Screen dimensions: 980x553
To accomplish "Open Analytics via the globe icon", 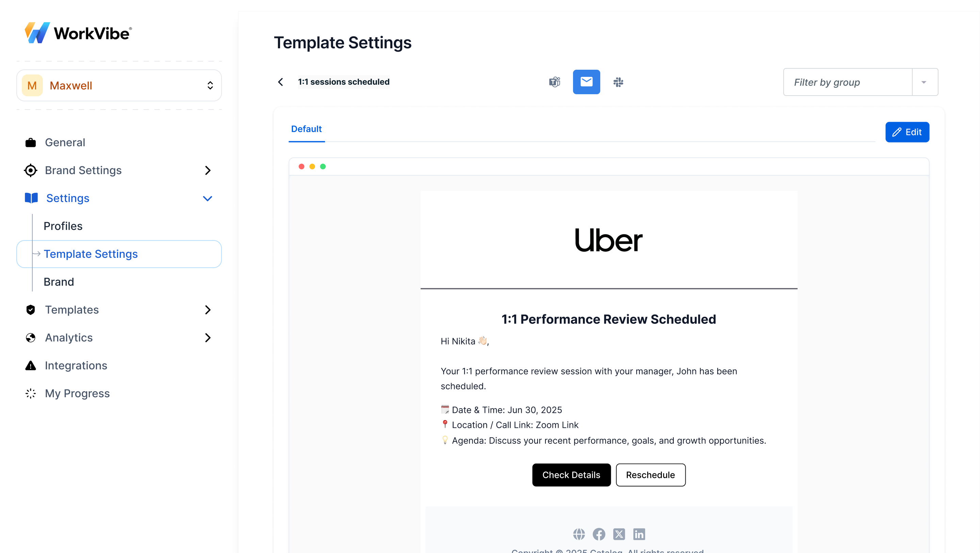I will [30, 337].
